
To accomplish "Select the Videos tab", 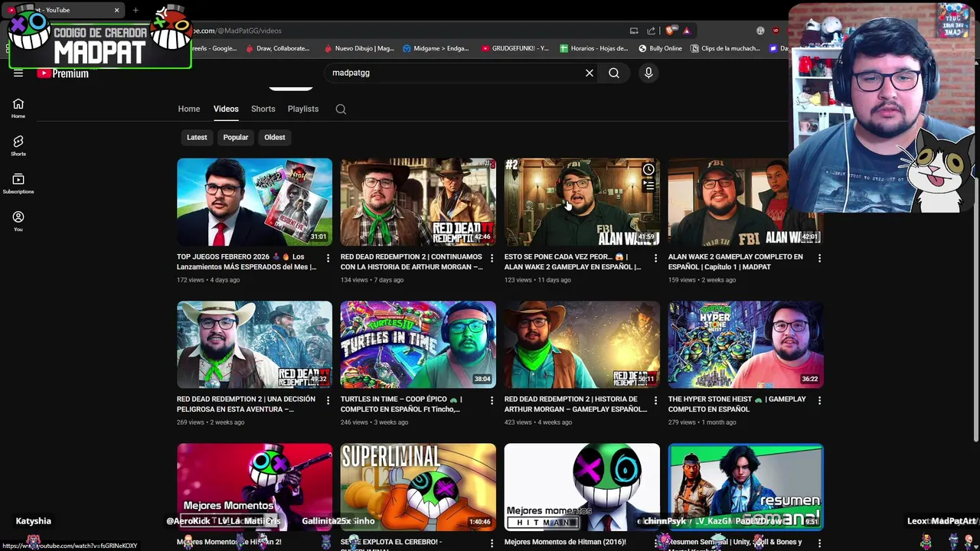I will (x=226, y=109).
